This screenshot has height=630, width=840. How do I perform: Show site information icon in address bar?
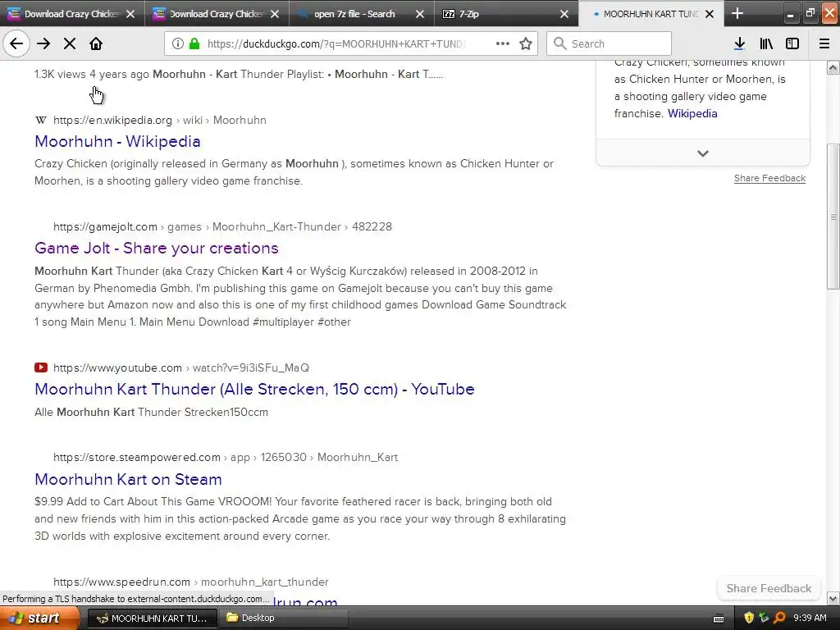178,43
